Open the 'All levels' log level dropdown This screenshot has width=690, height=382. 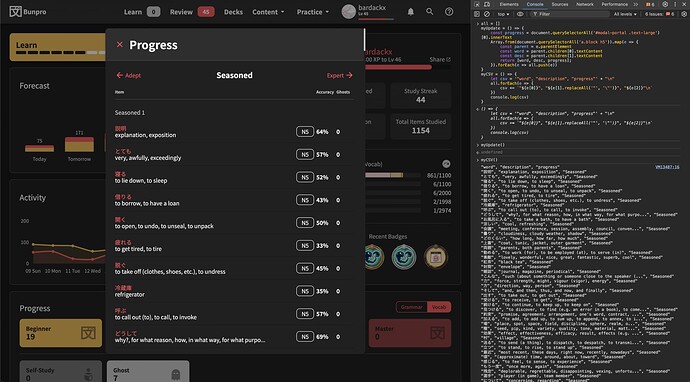(x=625, y=14)
